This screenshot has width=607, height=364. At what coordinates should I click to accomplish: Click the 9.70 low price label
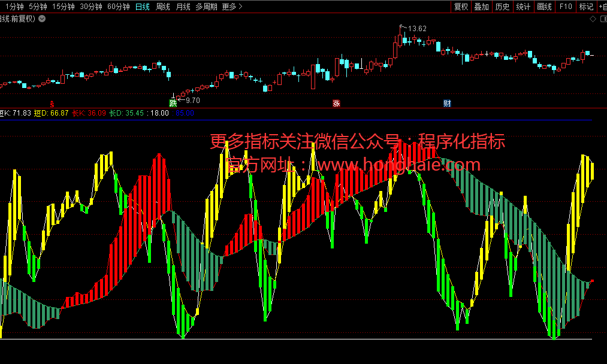[192, 100]
